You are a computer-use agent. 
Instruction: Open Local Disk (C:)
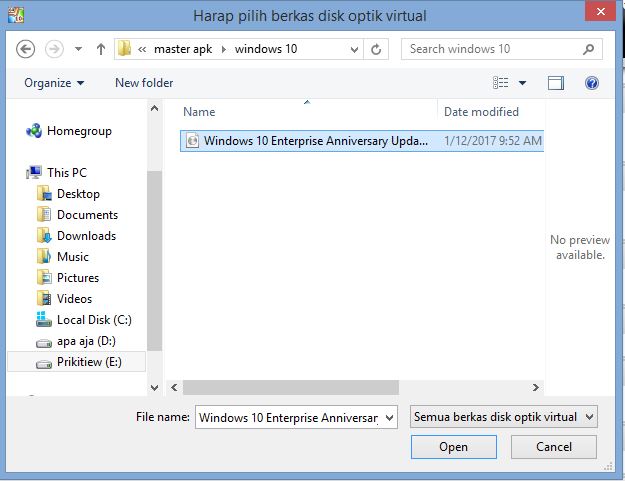coord(94,320)
